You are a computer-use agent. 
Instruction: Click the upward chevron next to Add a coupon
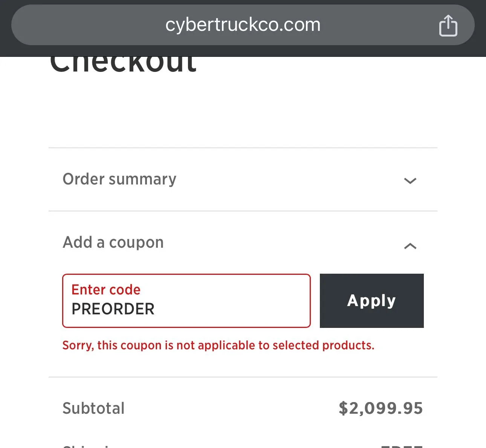(x=410, y=246)
